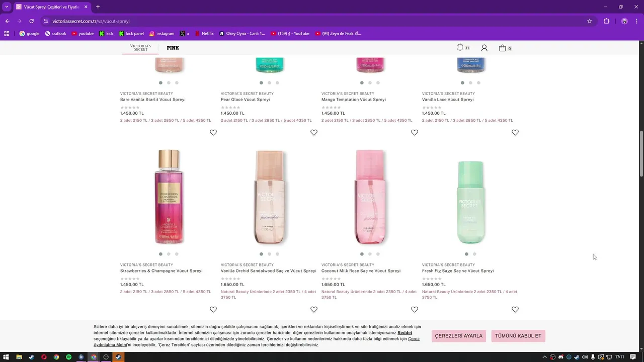The width and height of the screenshot is (644, 362).
Task: Open the kick panel bookmark
Action: point(131,34)
